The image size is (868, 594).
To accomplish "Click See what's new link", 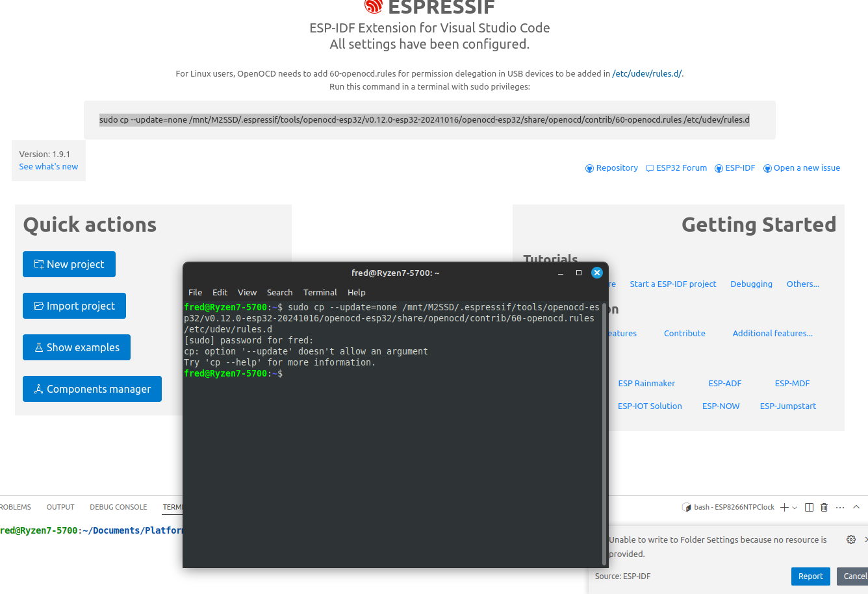I will pyautogui.click(x=49, y=167).
